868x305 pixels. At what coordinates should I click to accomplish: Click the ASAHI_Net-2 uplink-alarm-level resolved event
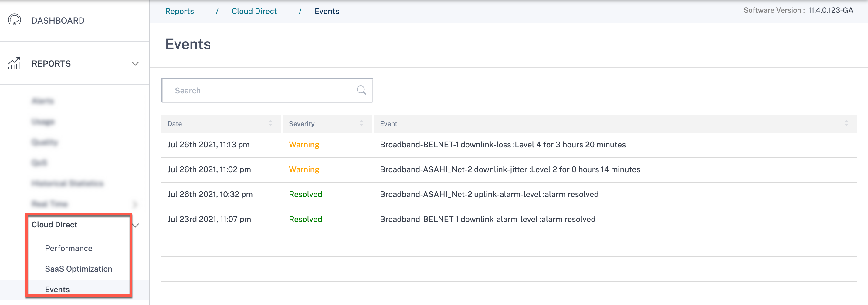click(x=489, y=194)
